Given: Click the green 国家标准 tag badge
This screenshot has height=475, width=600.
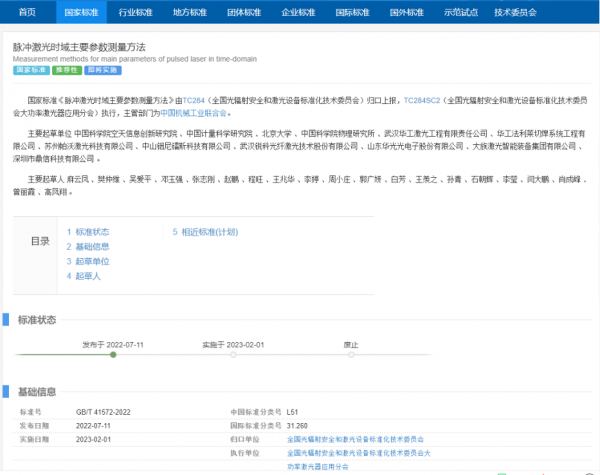Looking at the screenshot, I should [x=30, y=72].
